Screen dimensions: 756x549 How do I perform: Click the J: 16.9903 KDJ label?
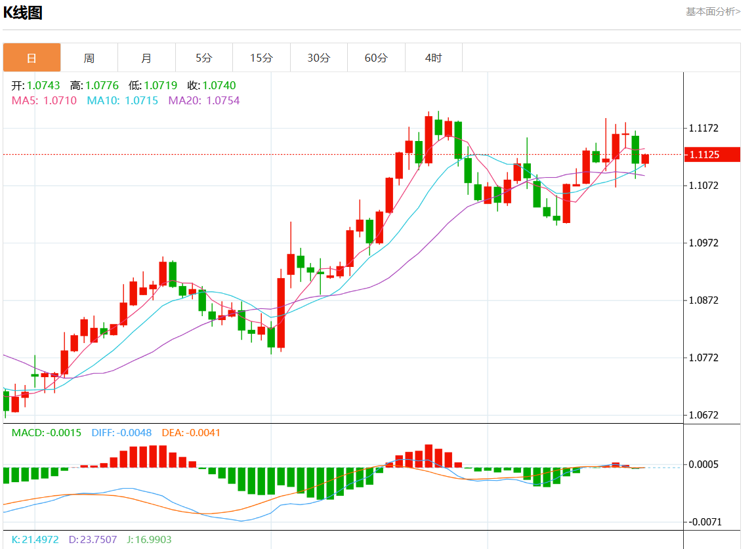(x=149, y=539)
